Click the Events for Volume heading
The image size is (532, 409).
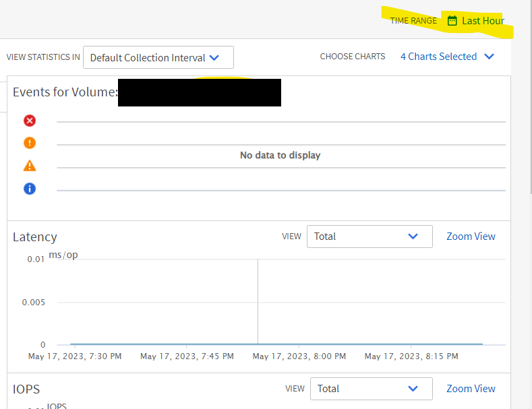pyautogui.click(x=65, y=92)
